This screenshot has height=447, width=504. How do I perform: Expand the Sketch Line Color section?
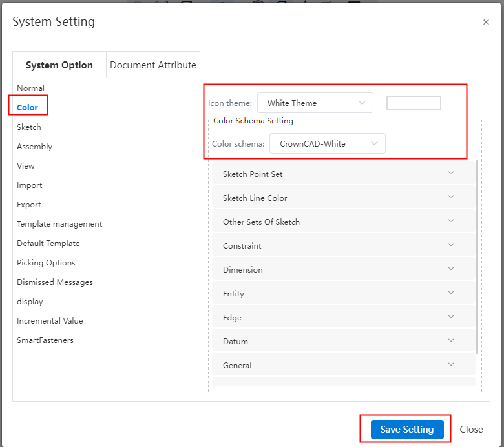point(343,198)
